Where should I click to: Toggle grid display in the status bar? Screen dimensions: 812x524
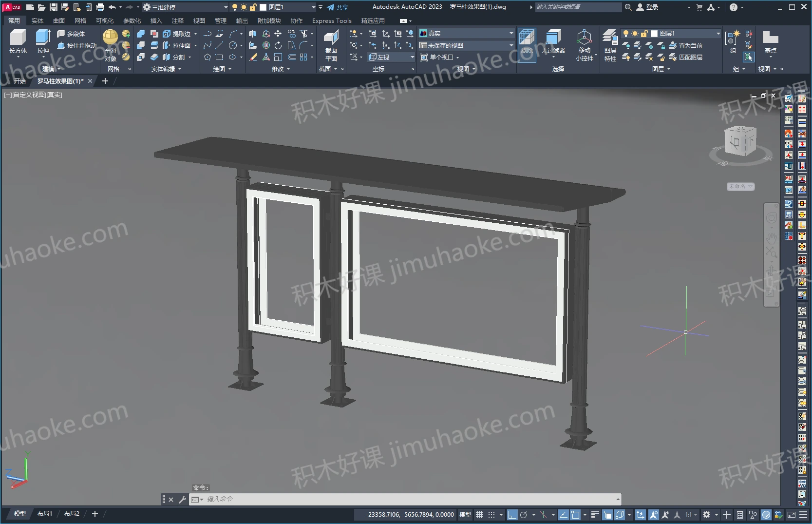point(480,515)
